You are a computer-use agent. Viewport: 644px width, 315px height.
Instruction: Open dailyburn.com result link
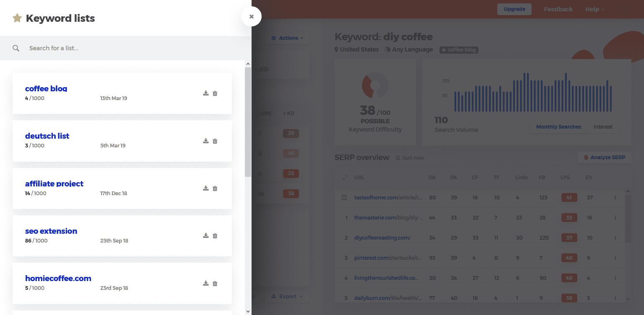388,298
